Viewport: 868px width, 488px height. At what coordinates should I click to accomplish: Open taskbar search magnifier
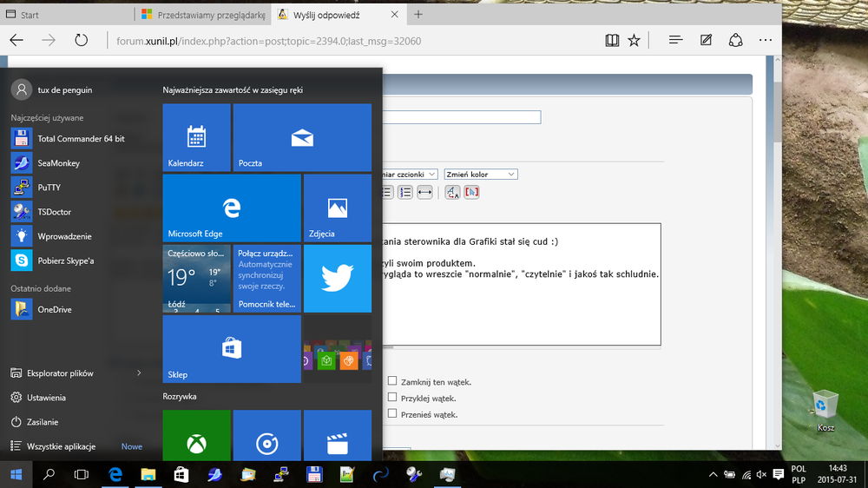(49, 475)
